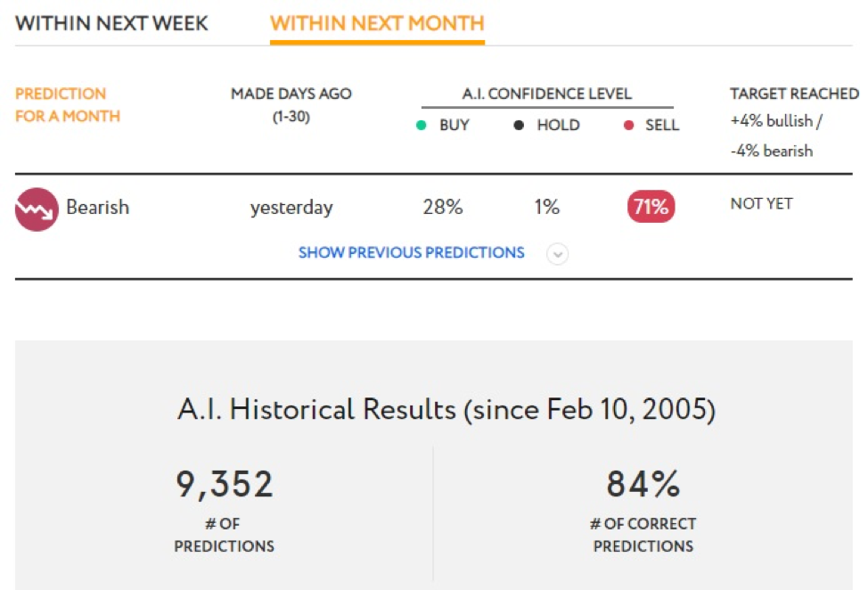Image resolution: width=868 pixels, height=590 pixels.
Task: Click the 1% hold confidence value
Action: (x=547, y=207)
